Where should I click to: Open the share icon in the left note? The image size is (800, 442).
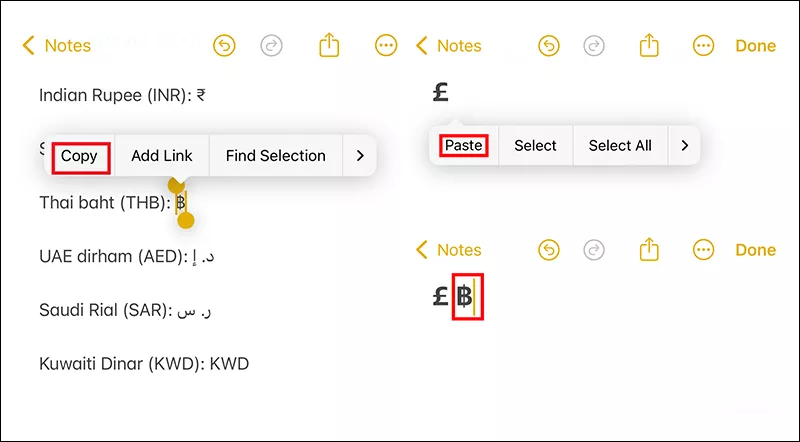click(x=329, y=45)
